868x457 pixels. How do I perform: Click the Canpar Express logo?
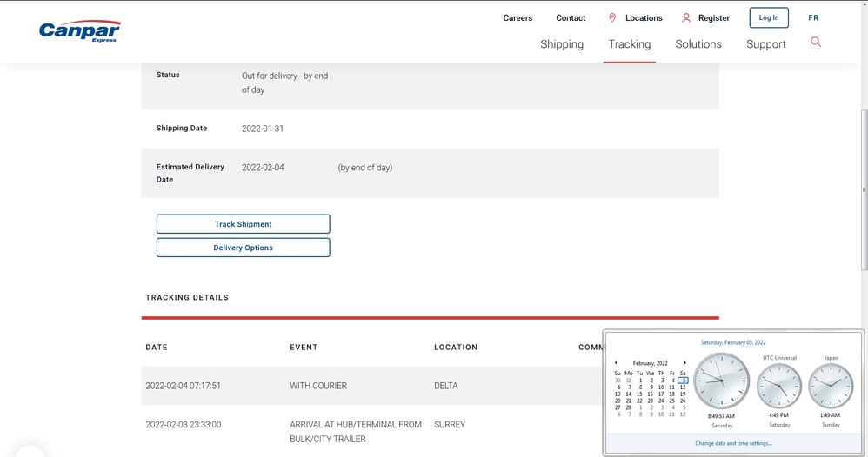click(x=79, y=31)
